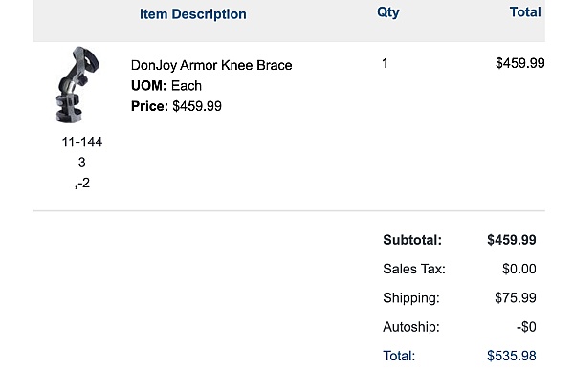
Task: Click the Subtotal label
Action: click(412, 240)
